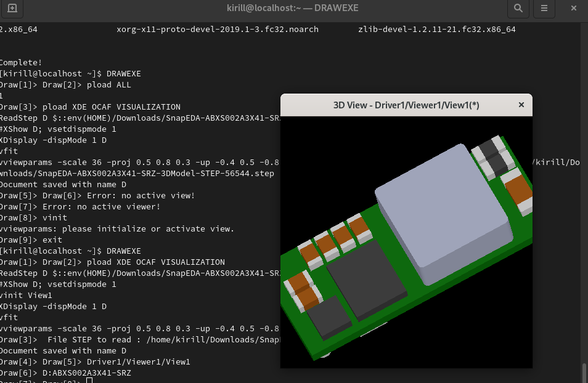Click the terminal vertical scrollbar handle
The height and width of the screenshot is (383, 588).
click(584, 372)
